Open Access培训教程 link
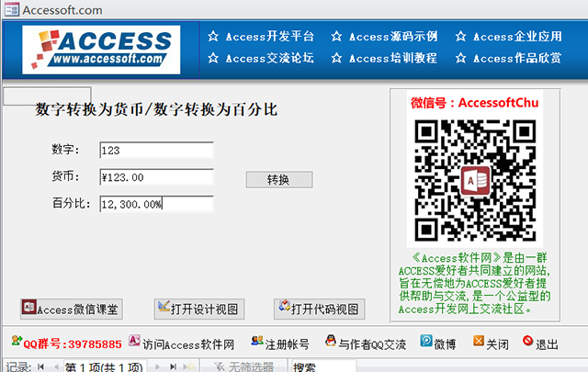This screenshot has width=588, height=372. 384,58
